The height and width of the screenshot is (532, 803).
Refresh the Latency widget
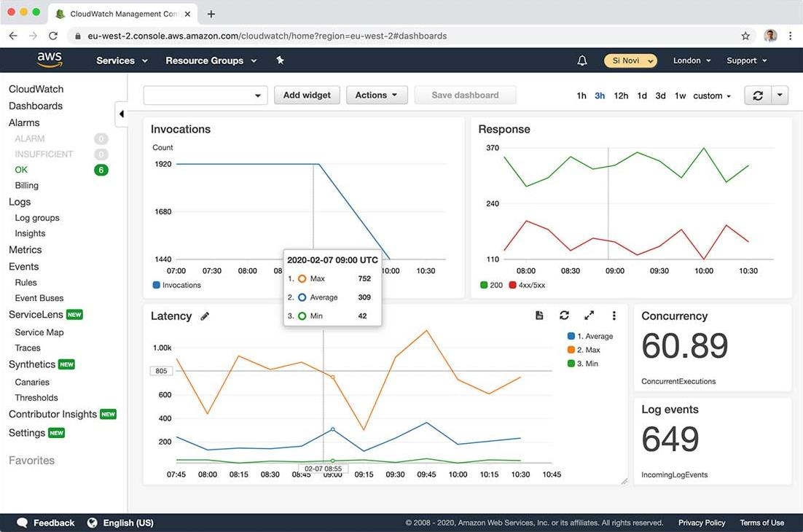tap(564, 316)
